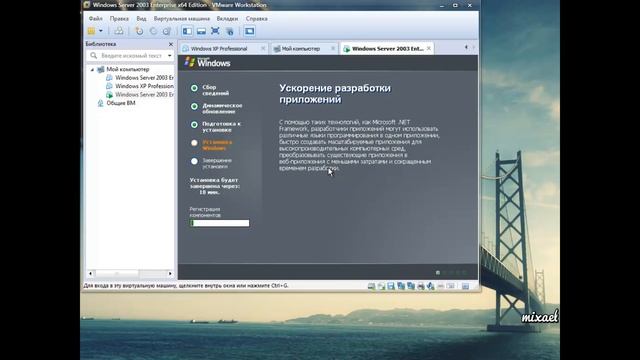The height and width of the screenshot is (360, 640).
Task: Click the Регистрация компонентов progress bar
Action: tap(220, 223)
